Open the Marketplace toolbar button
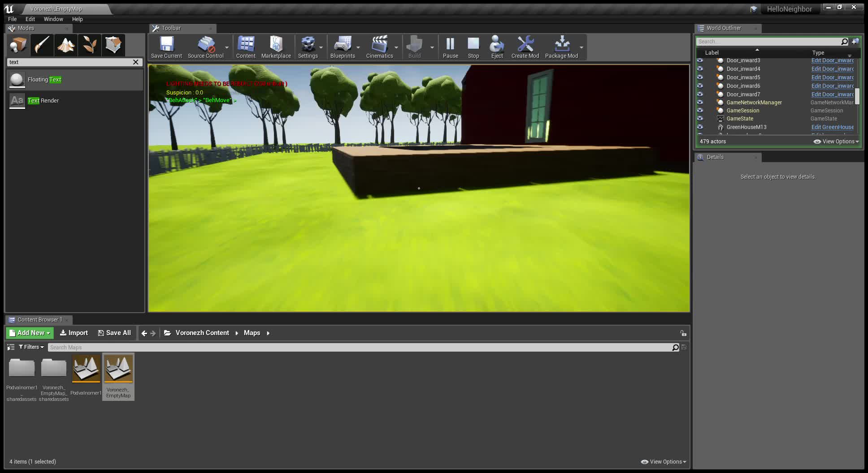Screen dimensions: 868x473 (276, 47)
